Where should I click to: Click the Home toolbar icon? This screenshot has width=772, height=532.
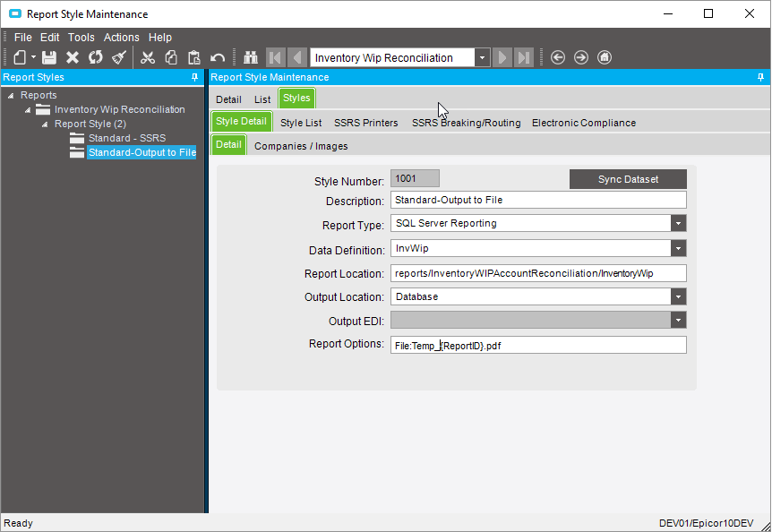tap(605, 57)
